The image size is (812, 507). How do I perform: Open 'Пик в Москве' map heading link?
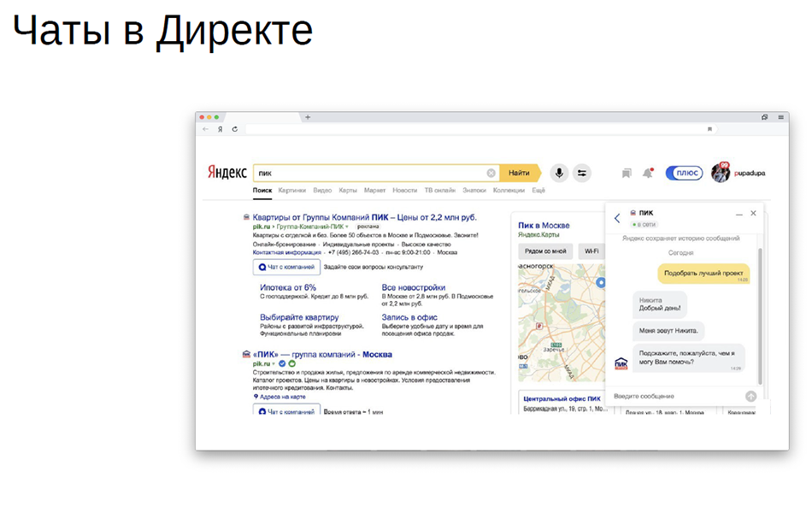point(544,225)
